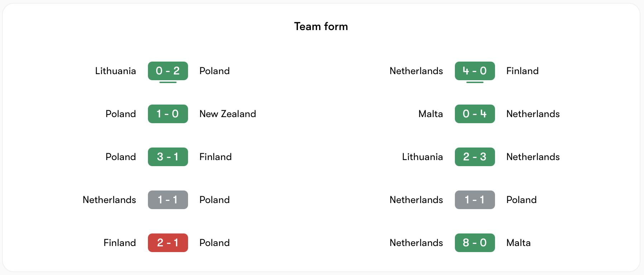
Task: Click Poland next to the New Zealand match
Action: [121, 114]
